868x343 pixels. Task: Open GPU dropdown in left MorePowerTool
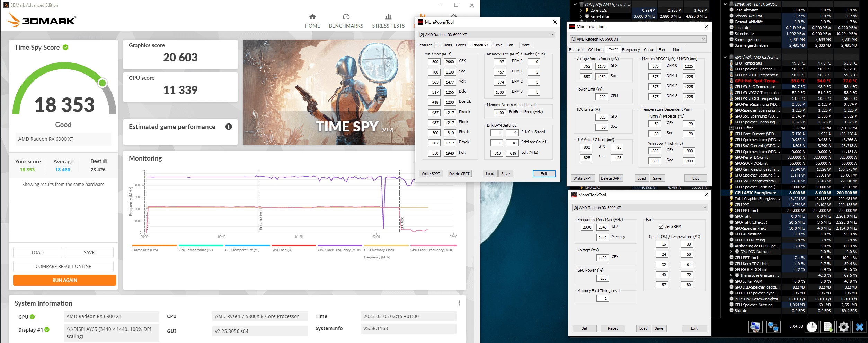[x=551, y=34]
